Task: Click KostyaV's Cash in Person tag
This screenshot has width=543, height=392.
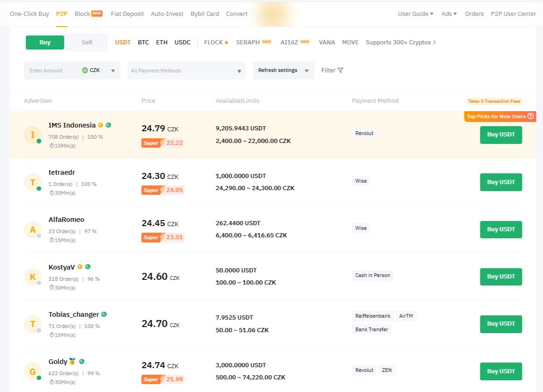Action: (373, 275)
